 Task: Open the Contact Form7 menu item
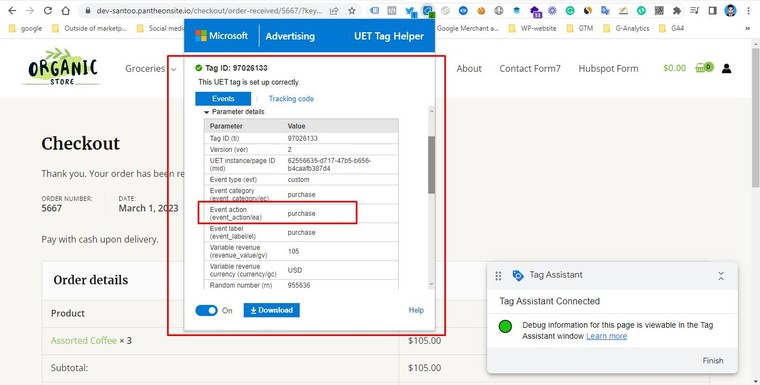(x=530, y=68)
